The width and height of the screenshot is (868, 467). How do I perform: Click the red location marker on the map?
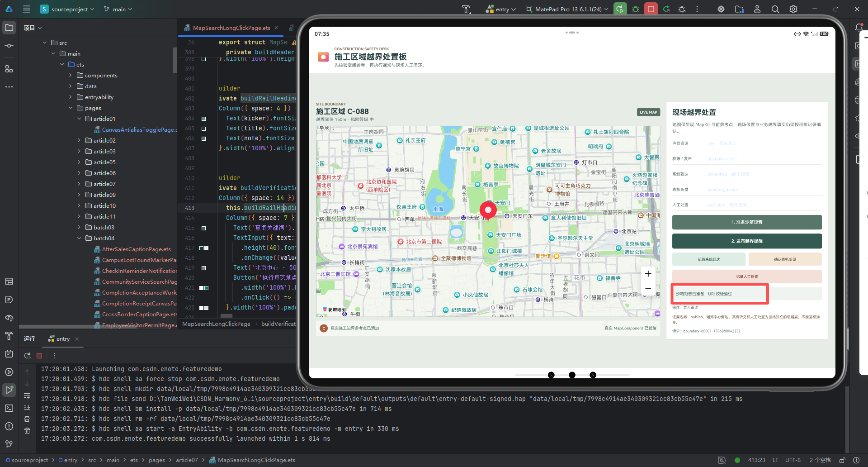488,211
